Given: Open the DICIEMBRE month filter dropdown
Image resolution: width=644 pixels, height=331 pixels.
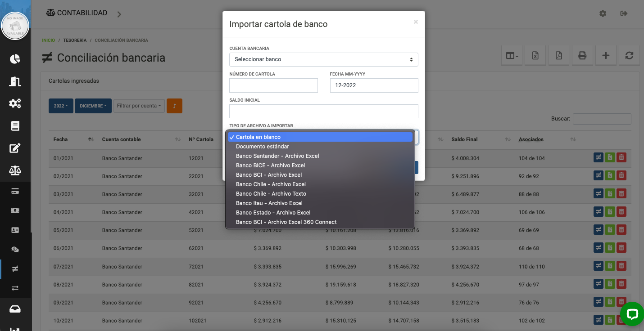Looking at the screenshot, I should [x=93, y=106].
